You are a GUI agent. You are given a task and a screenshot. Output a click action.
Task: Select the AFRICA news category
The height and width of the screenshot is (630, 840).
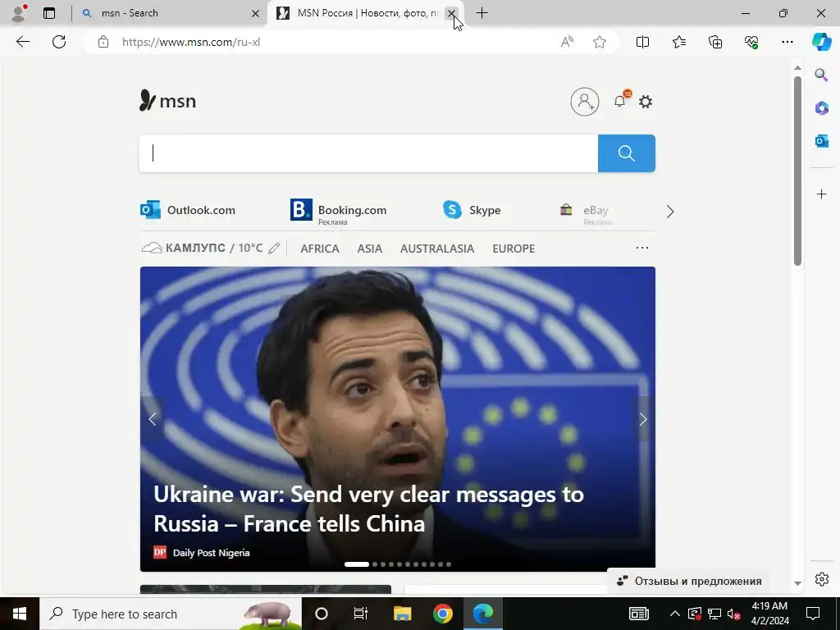(320, 249)
